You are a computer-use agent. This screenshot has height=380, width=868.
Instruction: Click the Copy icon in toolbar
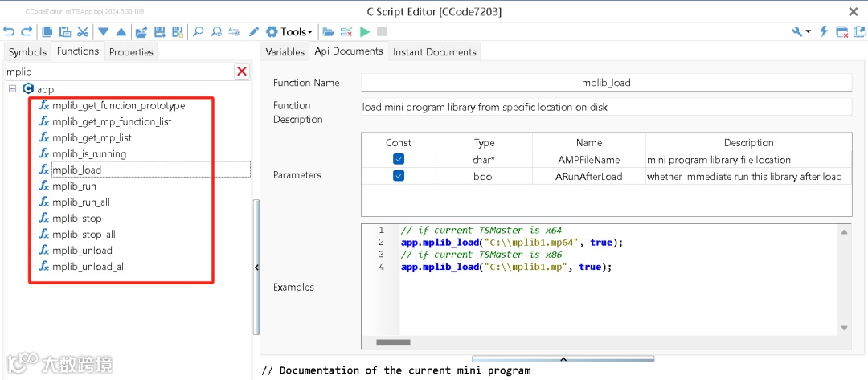tap(48, 31)
